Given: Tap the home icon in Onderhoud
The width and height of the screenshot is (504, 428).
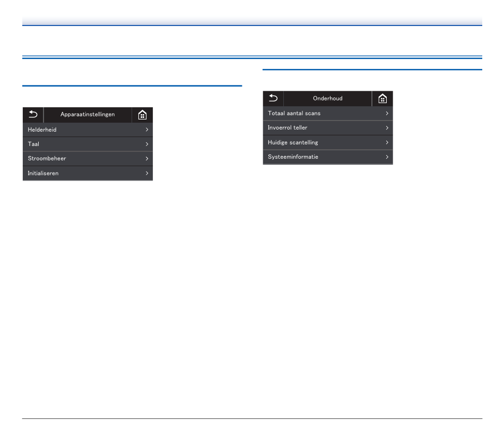Looking at the screenshot, I should (383, 98).
